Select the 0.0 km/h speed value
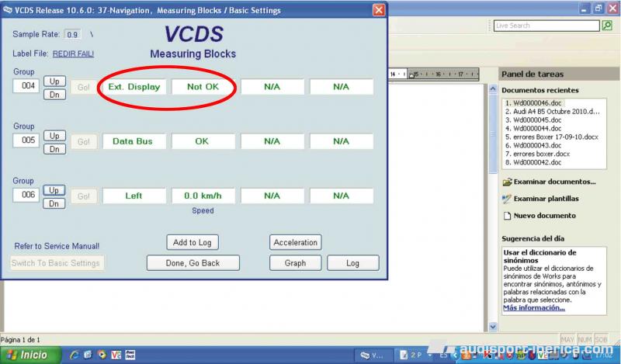Viewport: 621px width, 364px height. point(203,196)
